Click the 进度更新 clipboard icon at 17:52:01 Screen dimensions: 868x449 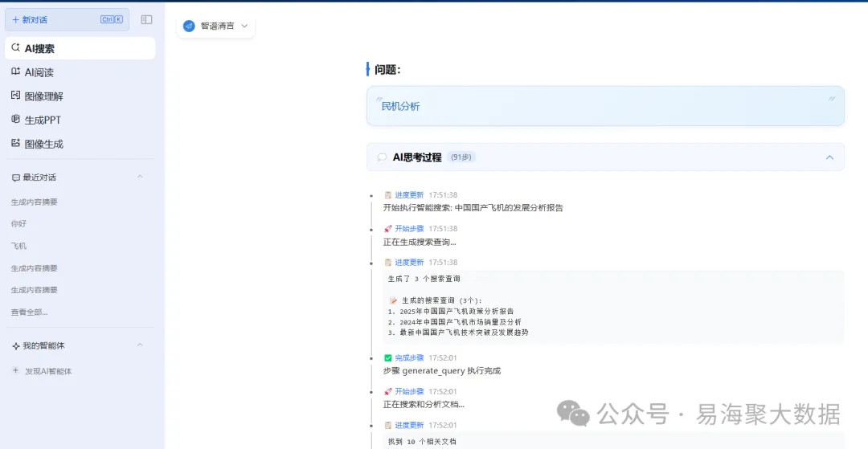388,425
